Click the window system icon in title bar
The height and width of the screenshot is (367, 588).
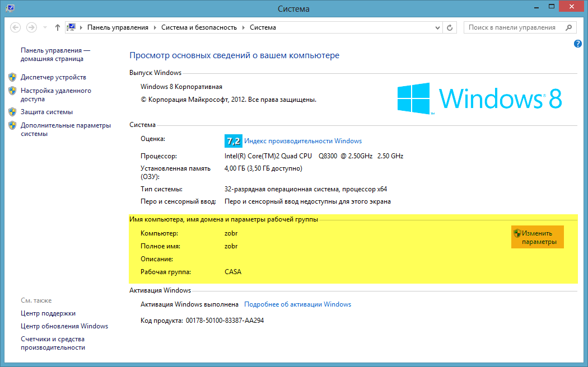click(x=10, y=8)
